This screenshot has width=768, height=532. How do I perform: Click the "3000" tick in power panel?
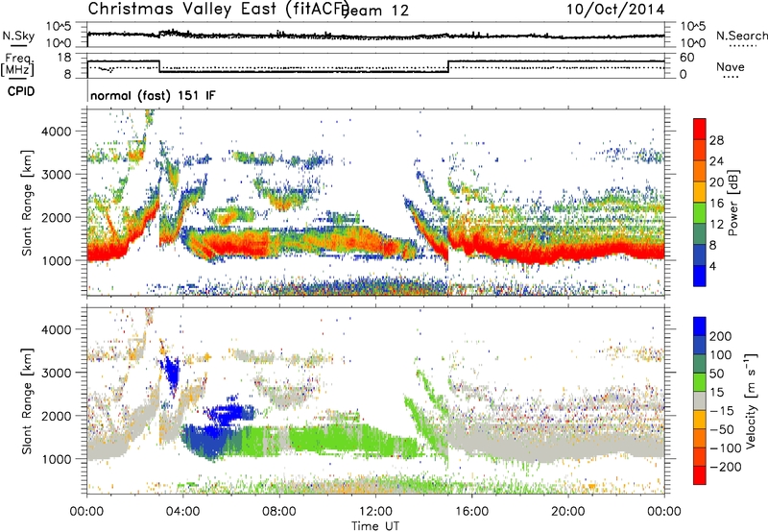tap(57, 175)
